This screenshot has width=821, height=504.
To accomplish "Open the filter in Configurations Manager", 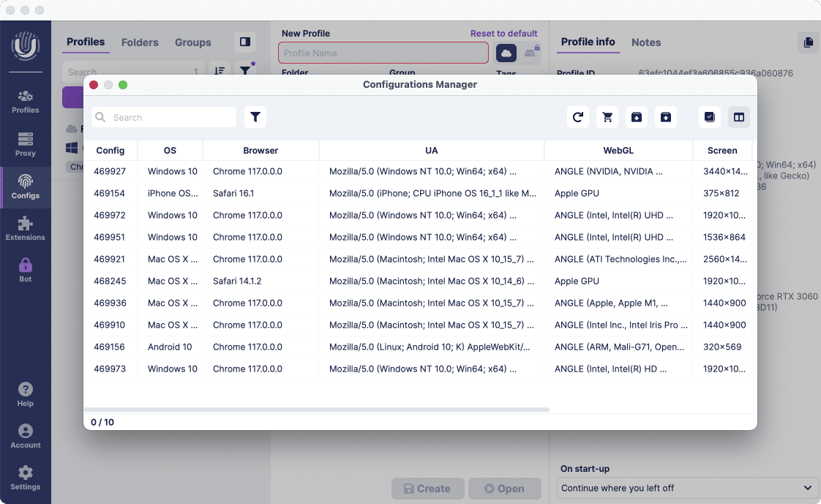I will 255,117.
